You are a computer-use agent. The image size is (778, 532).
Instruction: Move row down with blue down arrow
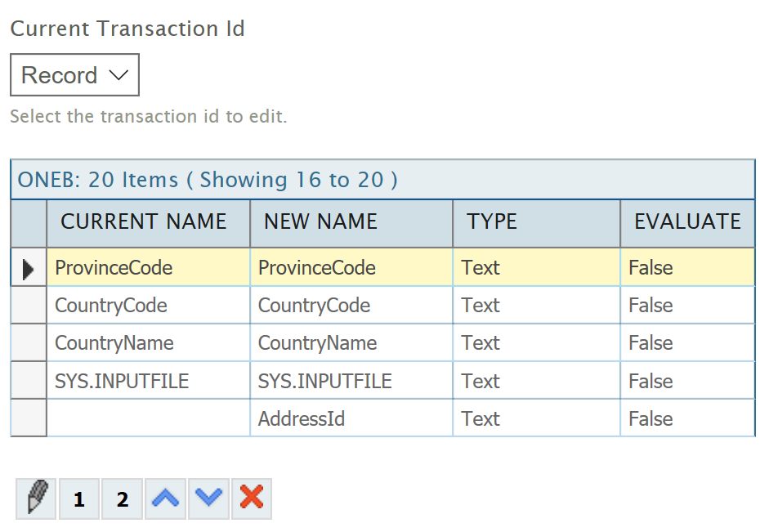point(209,498)
